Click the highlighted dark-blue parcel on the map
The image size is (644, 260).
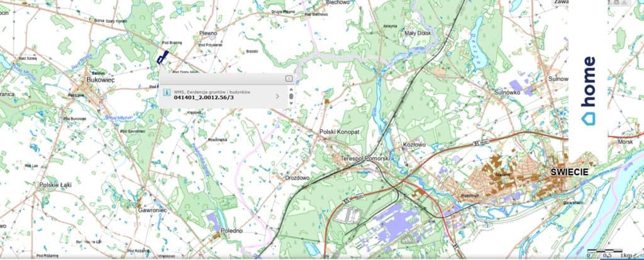click(x=163, y=57)
